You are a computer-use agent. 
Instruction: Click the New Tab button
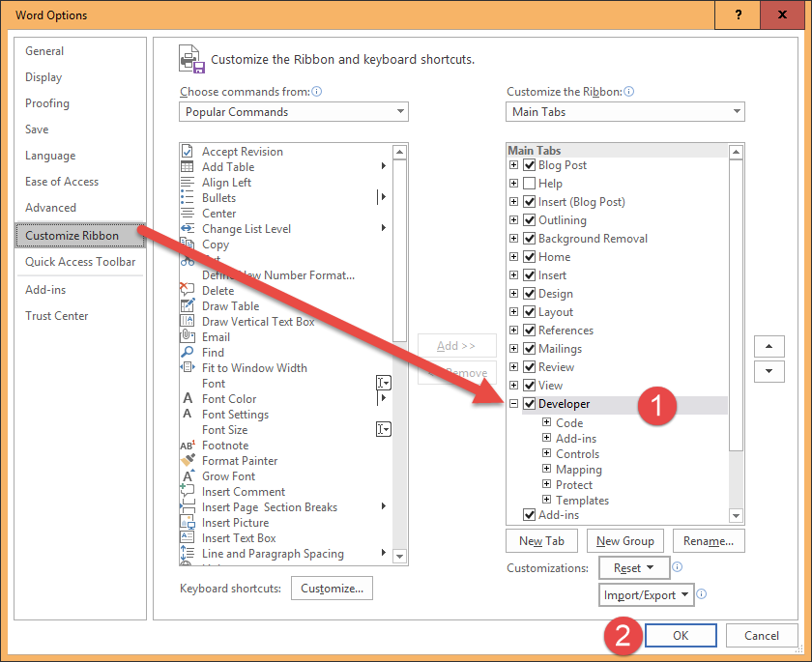pos(541,541)
